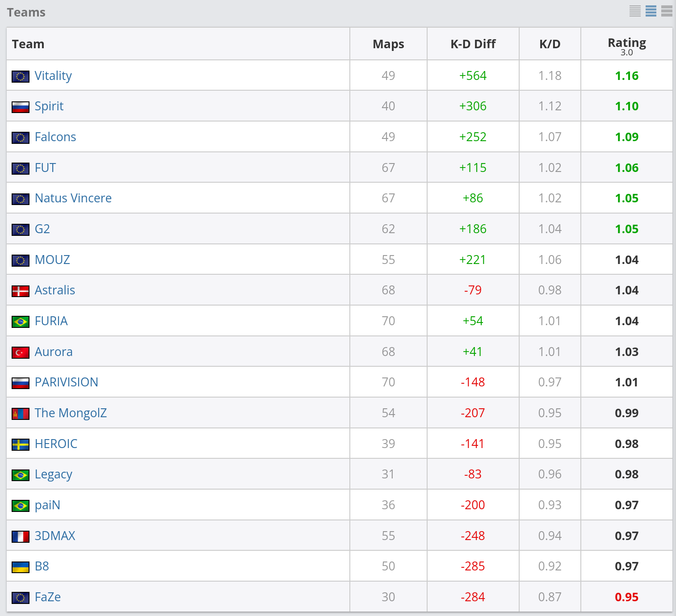This screenshot has height=616, width=676.
Task: Open the B8 team link
Action: [x=42, y=566]
